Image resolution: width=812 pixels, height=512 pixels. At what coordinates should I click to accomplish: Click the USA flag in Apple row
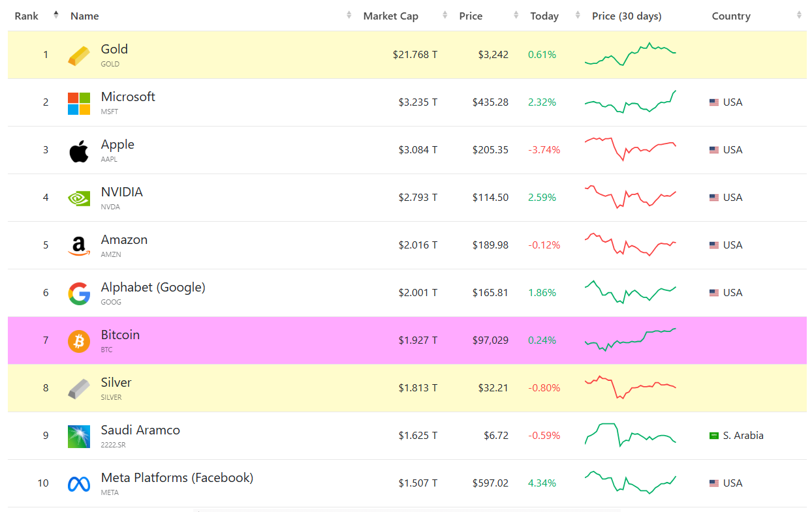click(x=714, y=150)
